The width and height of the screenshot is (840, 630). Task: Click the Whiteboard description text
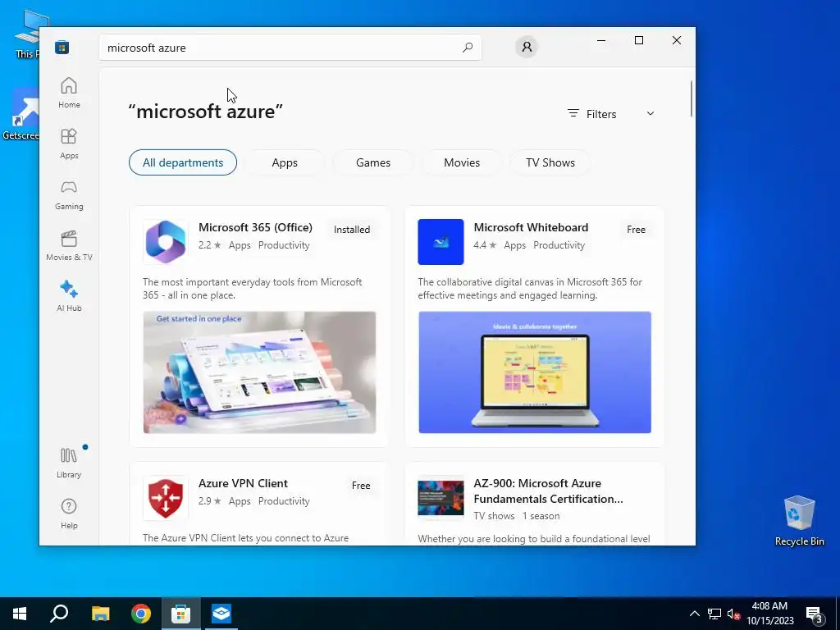click(530, 288)
